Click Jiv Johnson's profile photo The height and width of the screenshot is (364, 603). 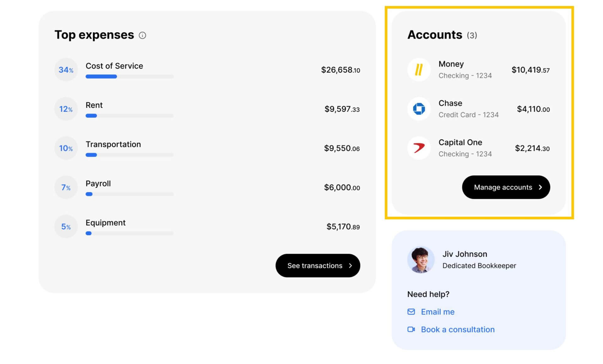pyautogui.click(x=421, y=260)
